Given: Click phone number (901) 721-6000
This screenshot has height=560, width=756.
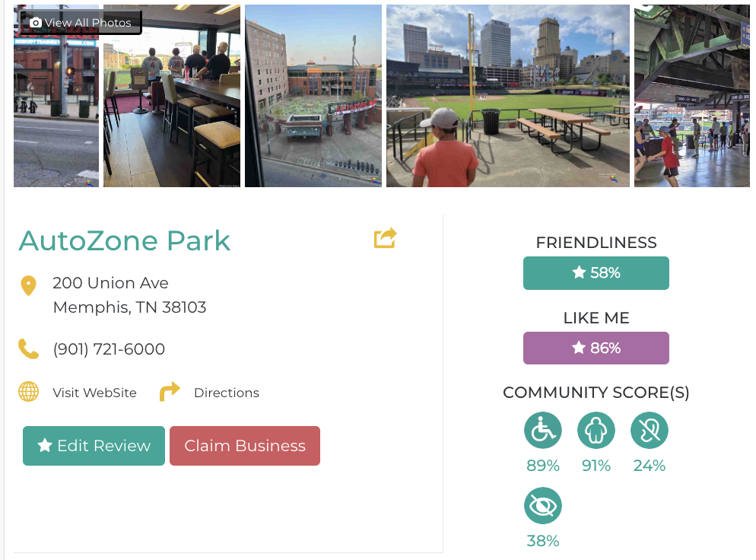Looking at the screenshot, I should pos(109,348).
